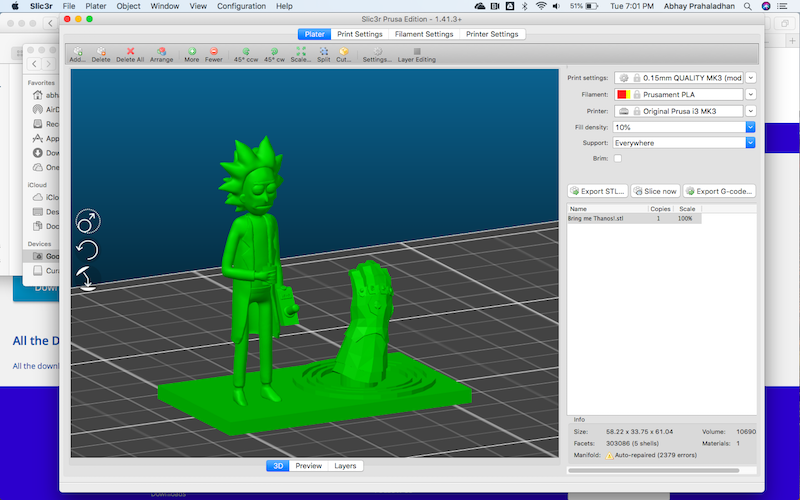Switch to the Layers view

point(344,466)
